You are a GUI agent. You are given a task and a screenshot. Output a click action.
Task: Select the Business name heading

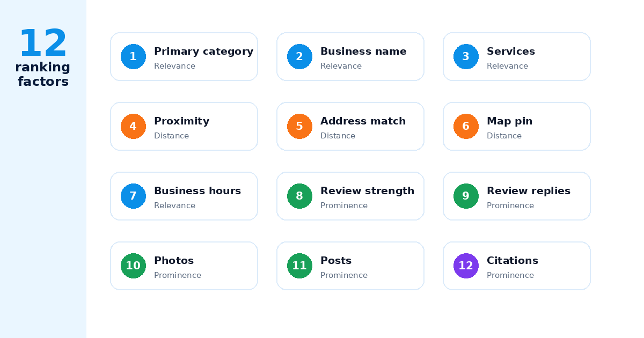[x=363, y=52]
